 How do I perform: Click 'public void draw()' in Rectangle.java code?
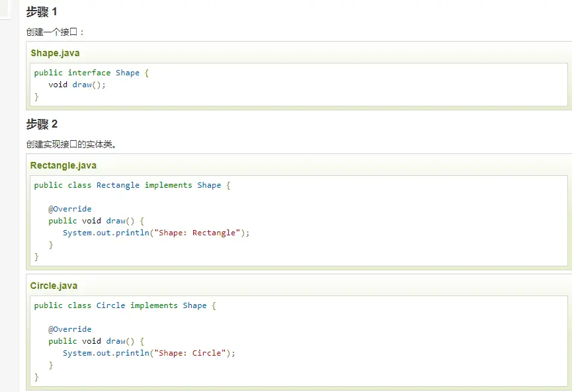pos(96,221)
